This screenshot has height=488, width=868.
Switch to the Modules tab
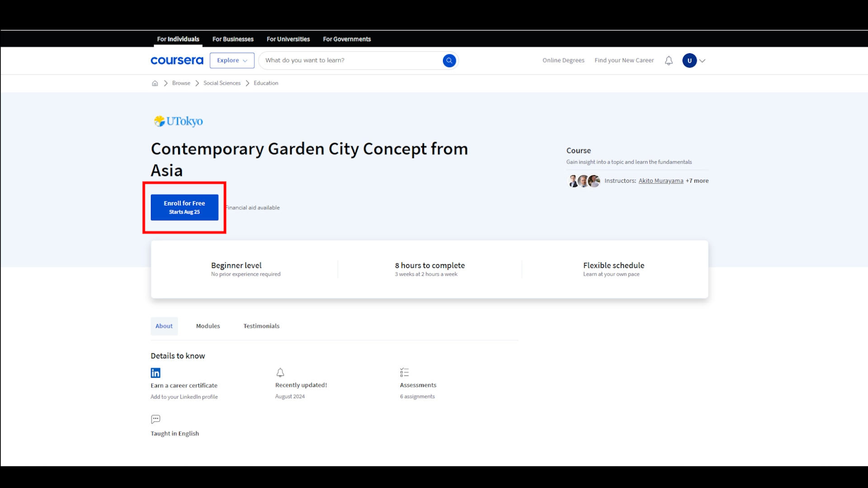208,326
